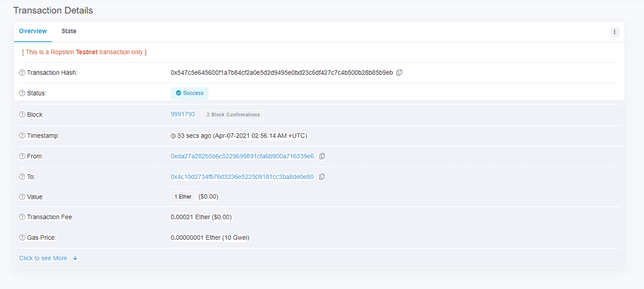Image resolution: width=644 pixels, height=289 pixels.
Task: Click the Ropsten Testnet notice text
Action: click(84, 52)
